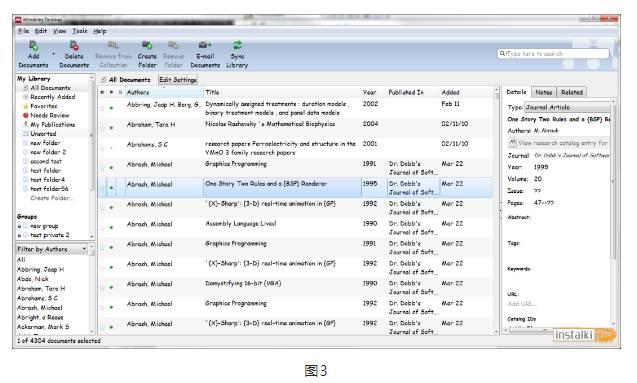Open the Edit menu
Viewport: 637px width, 383px height.
(x=41, y=31)
